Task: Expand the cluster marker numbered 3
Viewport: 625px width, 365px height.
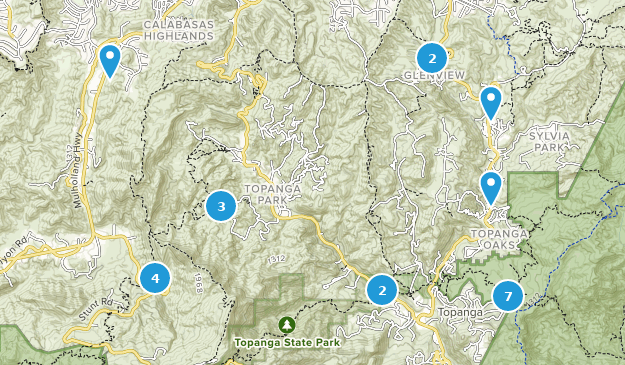Action: pyautogui.click(x=221, y=206)
